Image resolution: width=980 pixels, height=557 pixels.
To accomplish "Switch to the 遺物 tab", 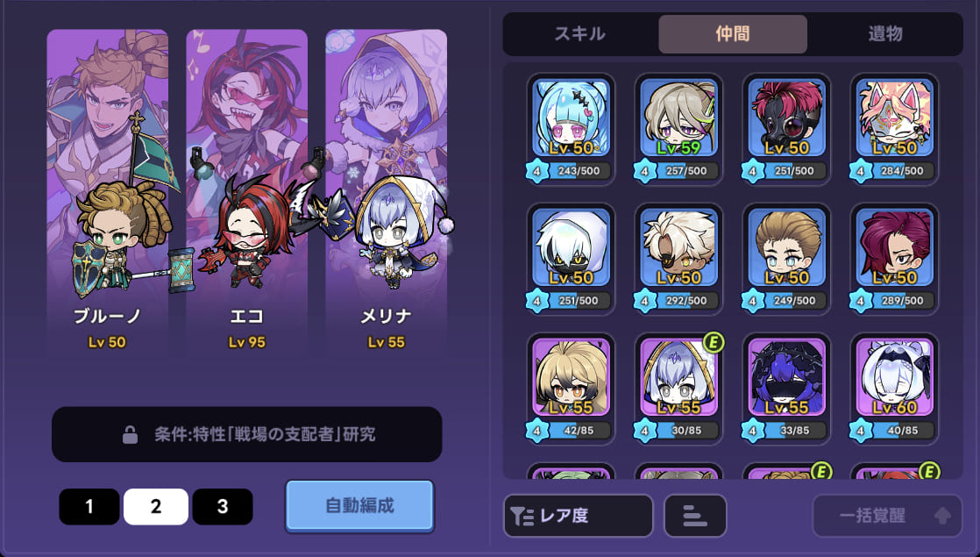I will tap(885, 33).
